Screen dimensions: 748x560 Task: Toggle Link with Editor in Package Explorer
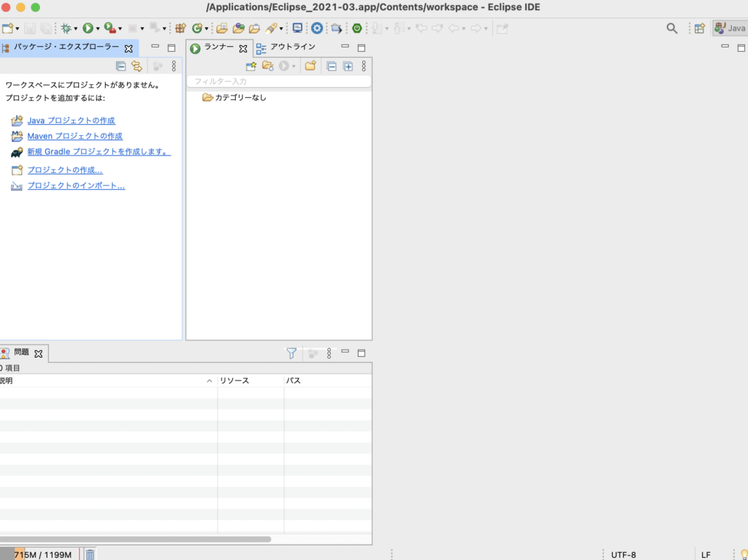coord(137,66)
